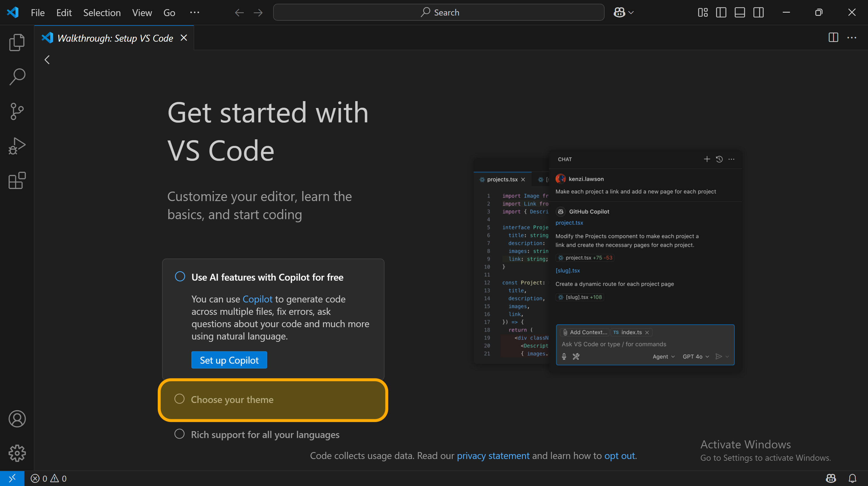Open the Search view in activity bar
This screenshot has height=486, width=868.
[17, 77]
